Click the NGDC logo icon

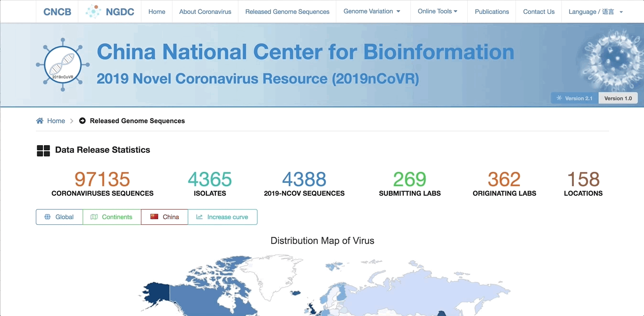[x=93, y=11]
